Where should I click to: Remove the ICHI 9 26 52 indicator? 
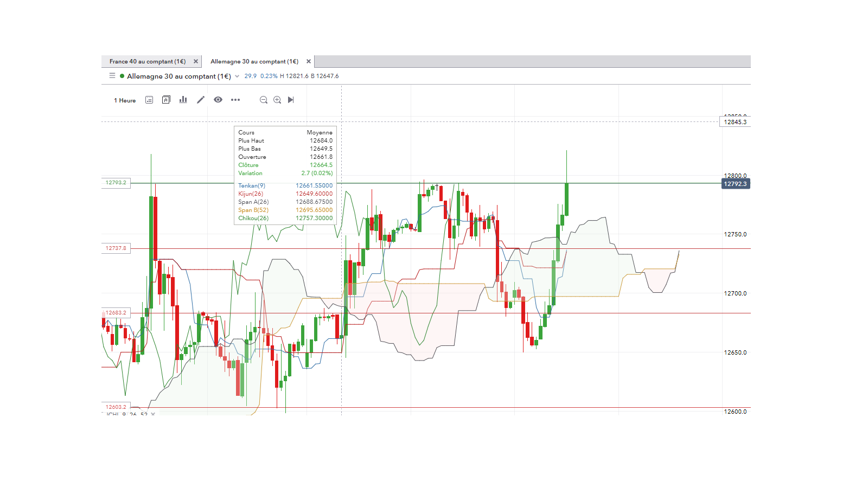click(x=153, y=414)
